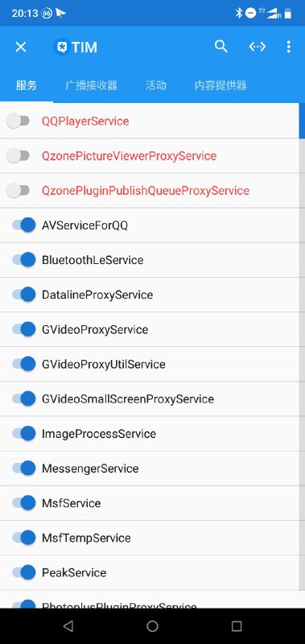305x644 pixels.
Task: Tap the TIM app logo icon
Action: (62, 47)
